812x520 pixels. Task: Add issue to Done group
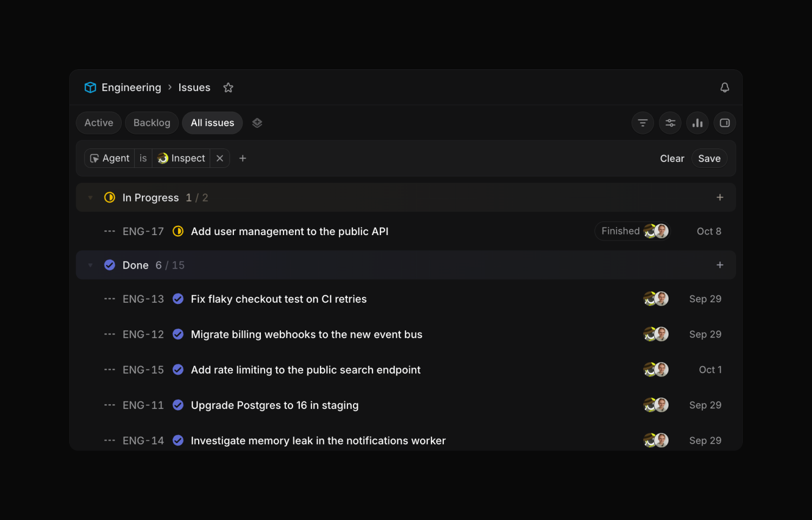[720, 265]
